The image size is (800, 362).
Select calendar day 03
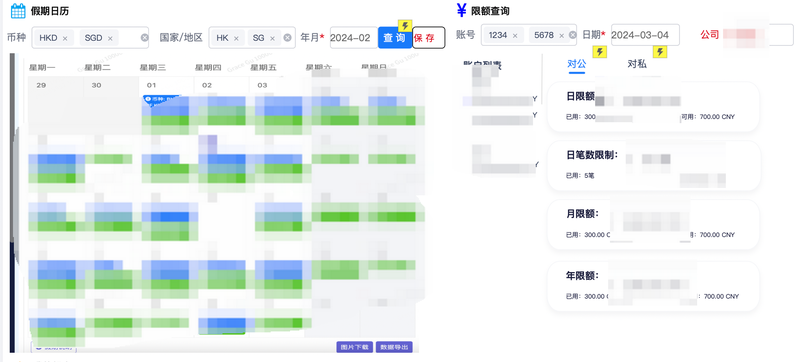click(262, 85)
